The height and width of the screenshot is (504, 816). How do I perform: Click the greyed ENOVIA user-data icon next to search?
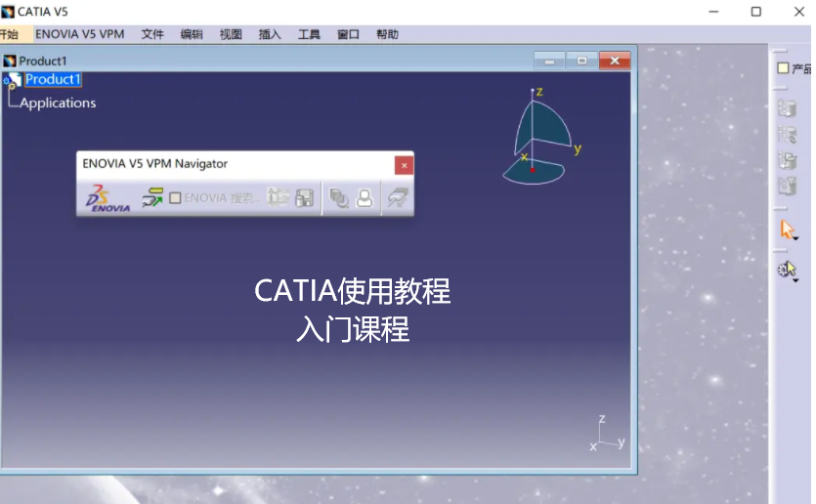pos(278,197)
